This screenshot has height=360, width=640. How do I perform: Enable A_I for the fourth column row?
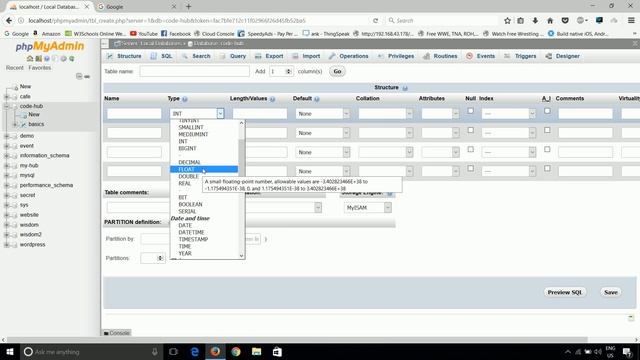[547, 168]
